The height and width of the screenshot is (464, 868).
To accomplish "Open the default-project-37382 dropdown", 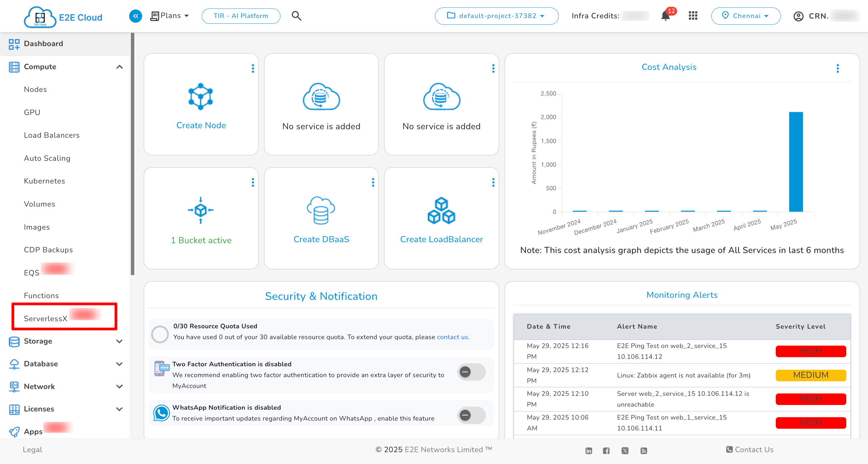I will [496, 16].
